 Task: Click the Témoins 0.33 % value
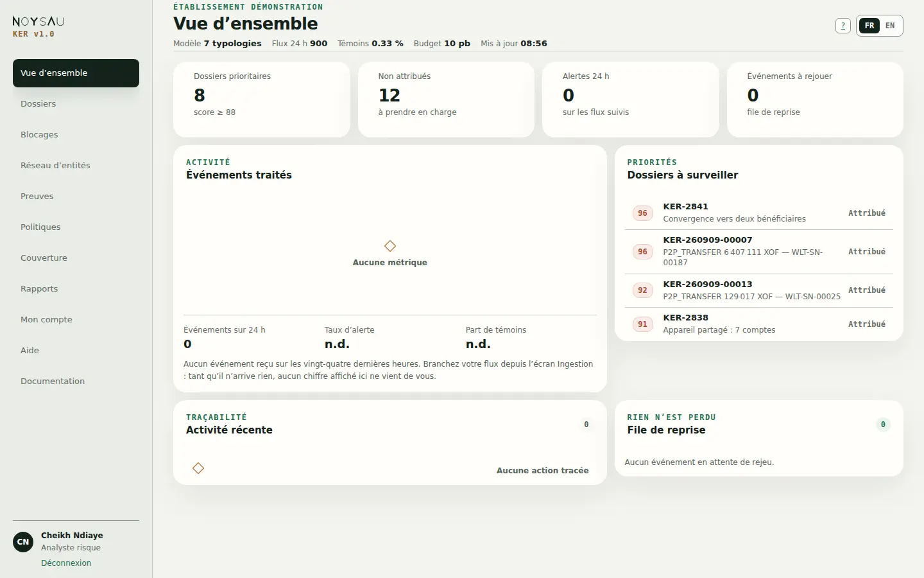tap(370, 44)
